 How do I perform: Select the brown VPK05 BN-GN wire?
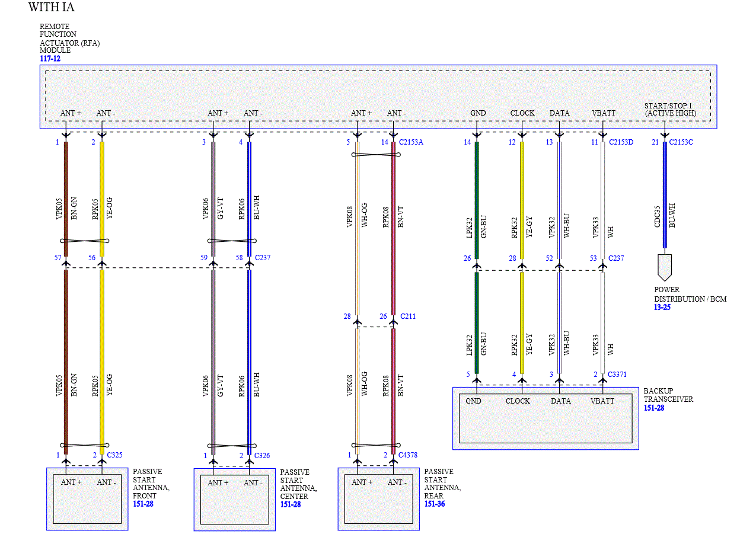(66, 199)
